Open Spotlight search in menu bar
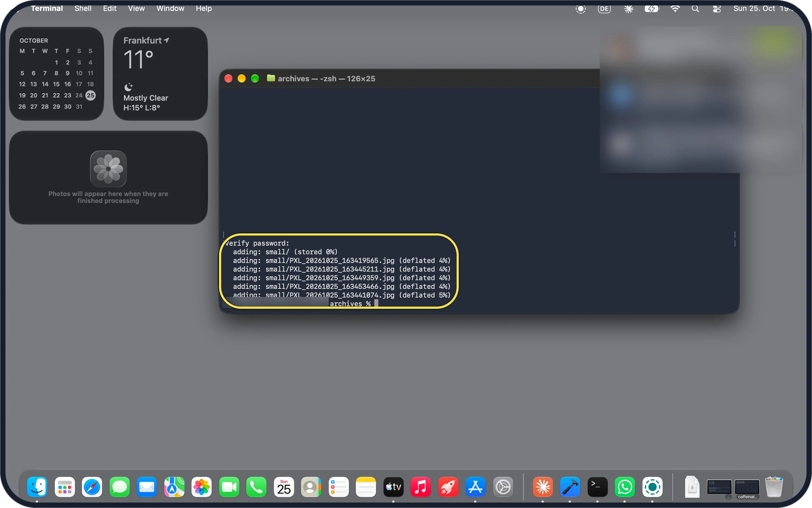The image size is (812, 508). (695, 9)
